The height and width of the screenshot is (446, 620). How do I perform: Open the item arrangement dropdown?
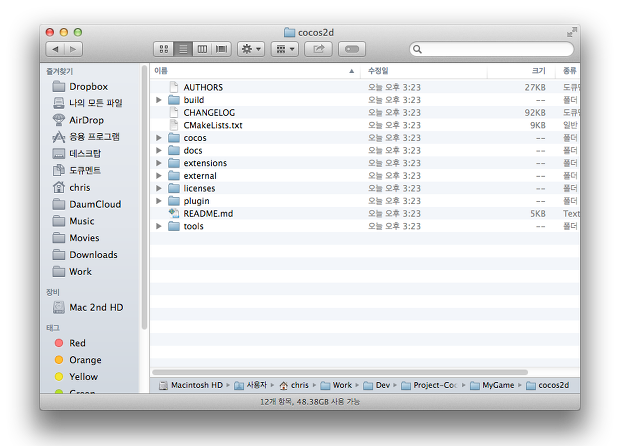coord(285,49)
